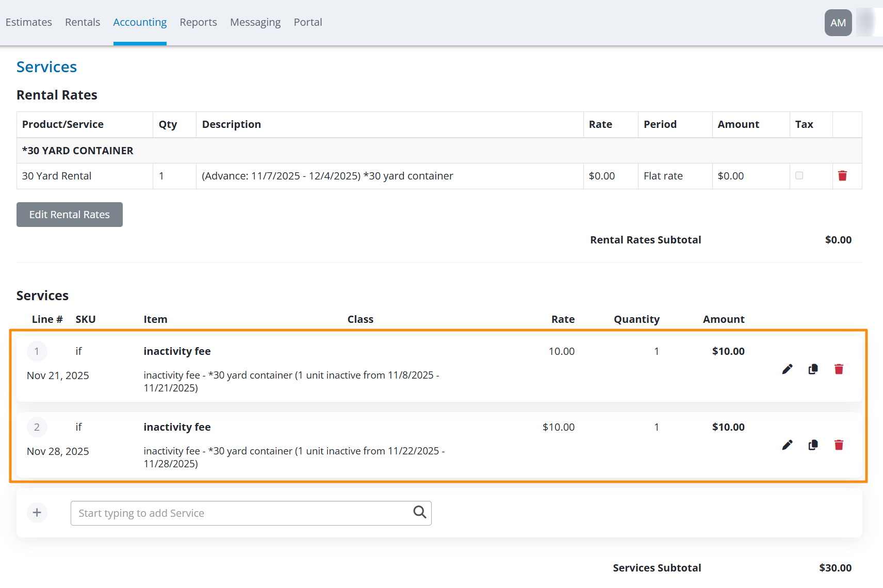
Task: Click the SKU column header
Action: (86, 319)
